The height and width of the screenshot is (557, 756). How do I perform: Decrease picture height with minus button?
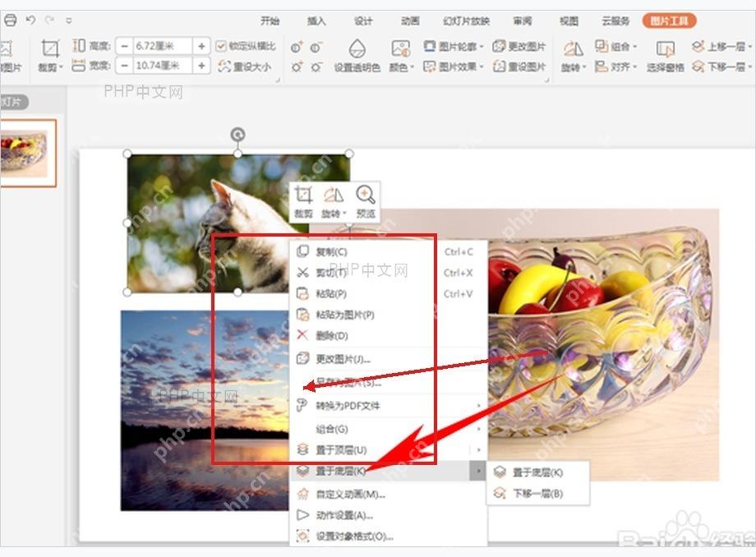[124, 46]
